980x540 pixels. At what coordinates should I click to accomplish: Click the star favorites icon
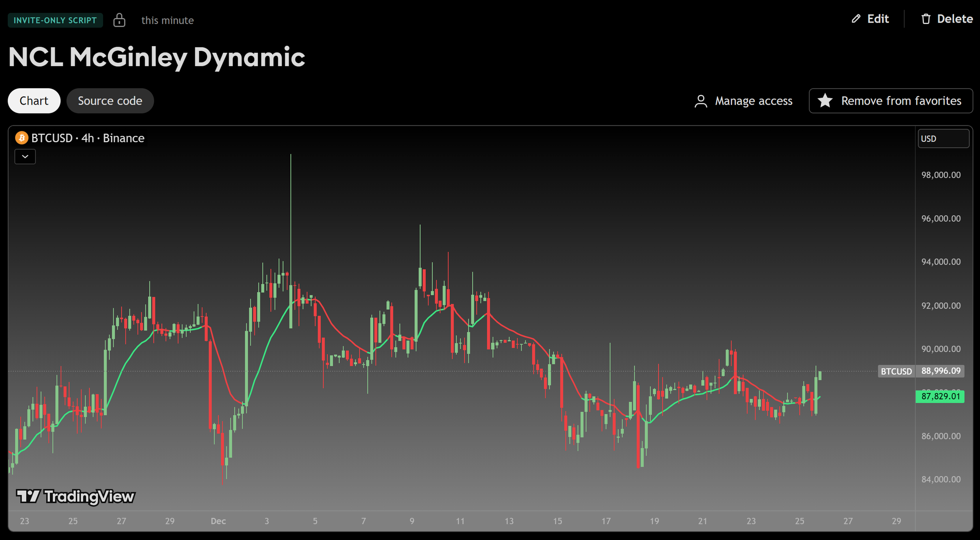(825, 101)
